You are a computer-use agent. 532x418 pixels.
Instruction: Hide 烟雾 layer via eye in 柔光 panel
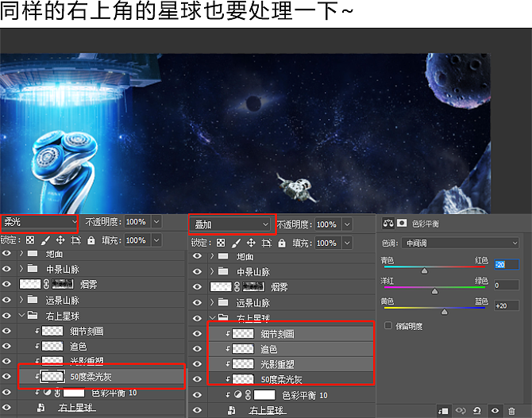tap(6, 284)
